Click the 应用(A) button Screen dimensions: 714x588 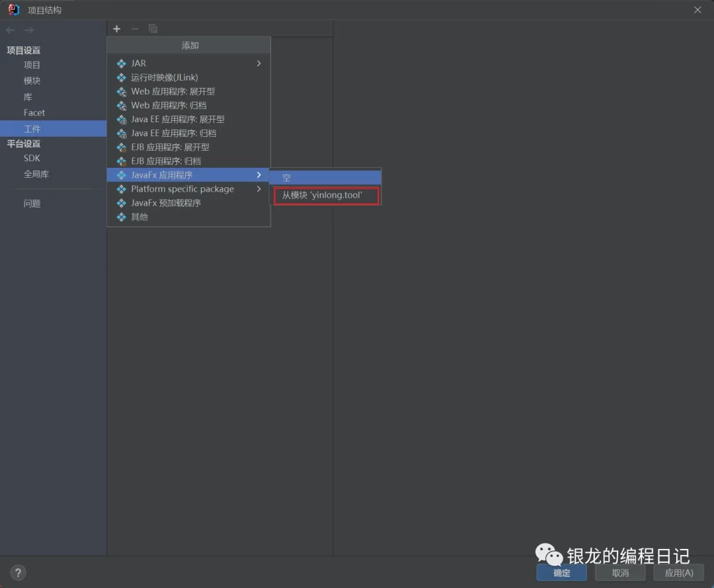(x=678, y=573)
